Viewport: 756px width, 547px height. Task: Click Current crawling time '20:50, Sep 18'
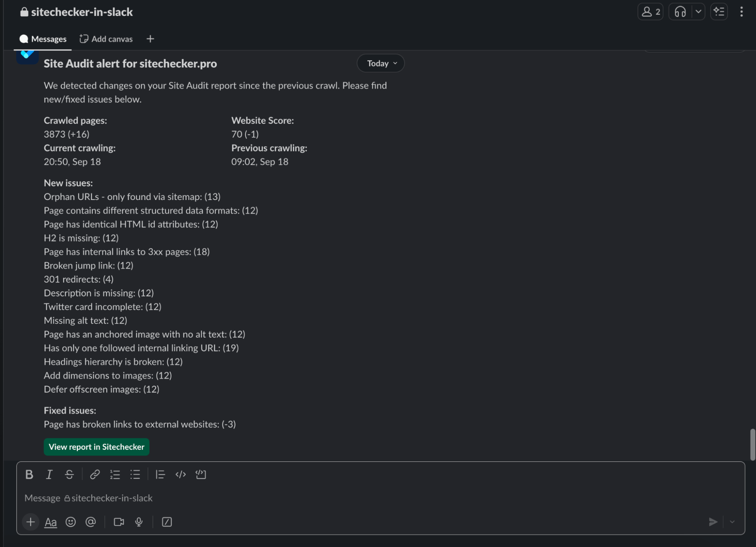[x=72, y=162]
